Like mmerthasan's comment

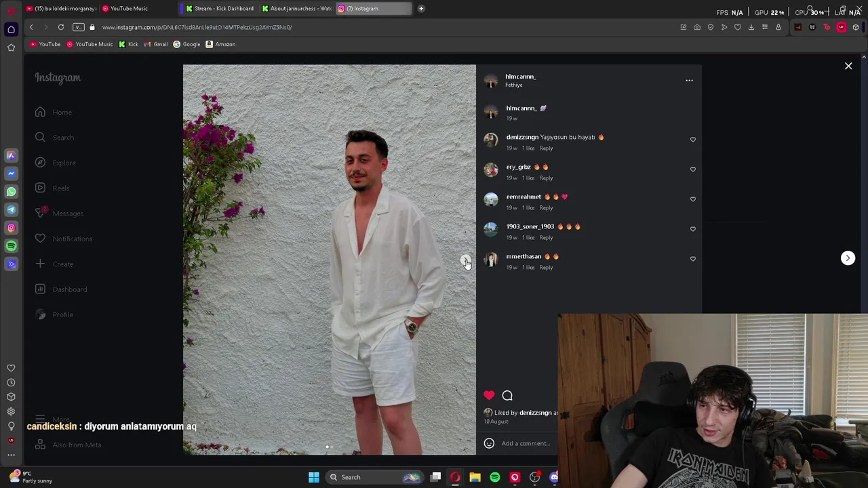(692, 259)
